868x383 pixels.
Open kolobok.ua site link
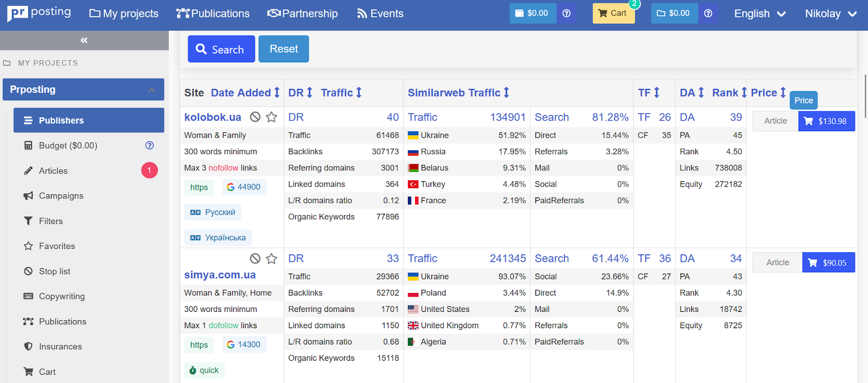coord(213,117)
